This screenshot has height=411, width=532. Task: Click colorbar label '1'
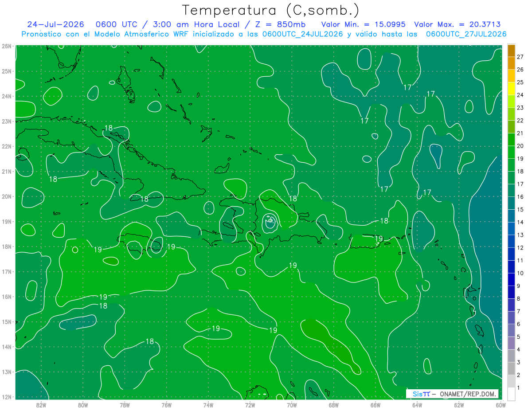519,388
